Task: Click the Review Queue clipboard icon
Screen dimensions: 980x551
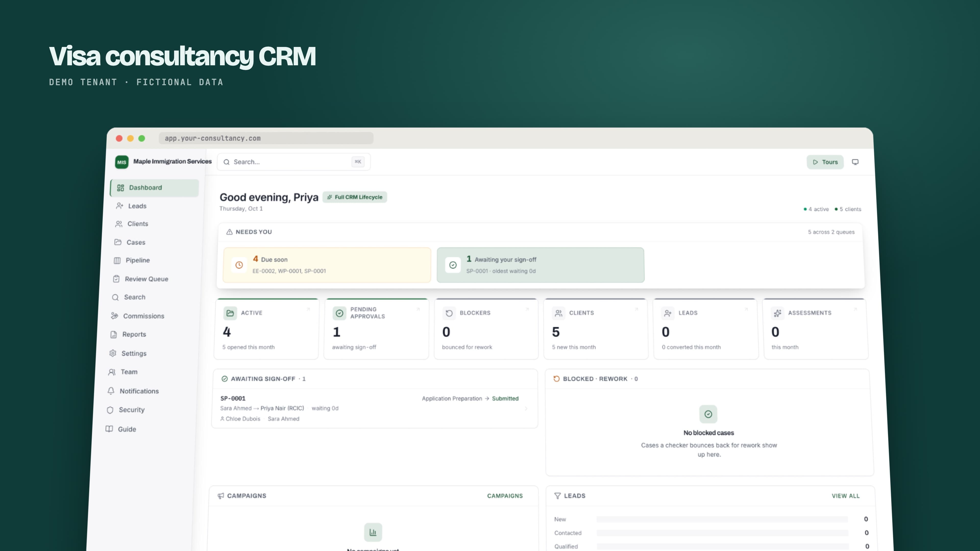Action: click(x=116, y=279)
